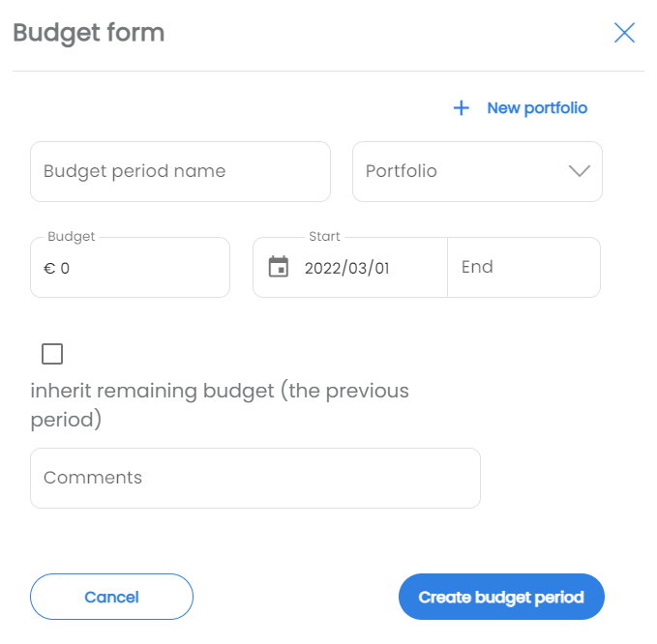Viewport: 657px width, 644px height.
Task: Click the Start floating label
Action: pos(324,236)
